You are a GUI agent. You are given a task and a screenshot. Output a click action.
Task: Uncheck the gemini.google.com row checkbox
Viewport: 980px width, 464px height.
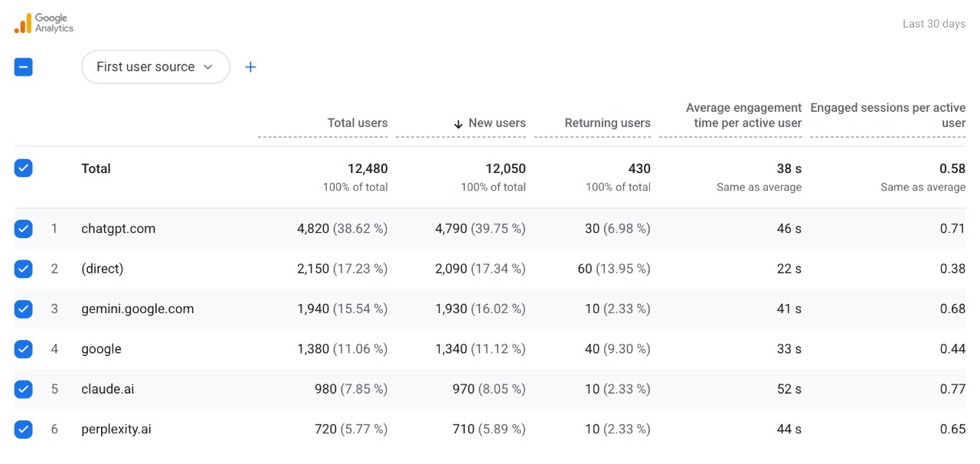(24, 309)
